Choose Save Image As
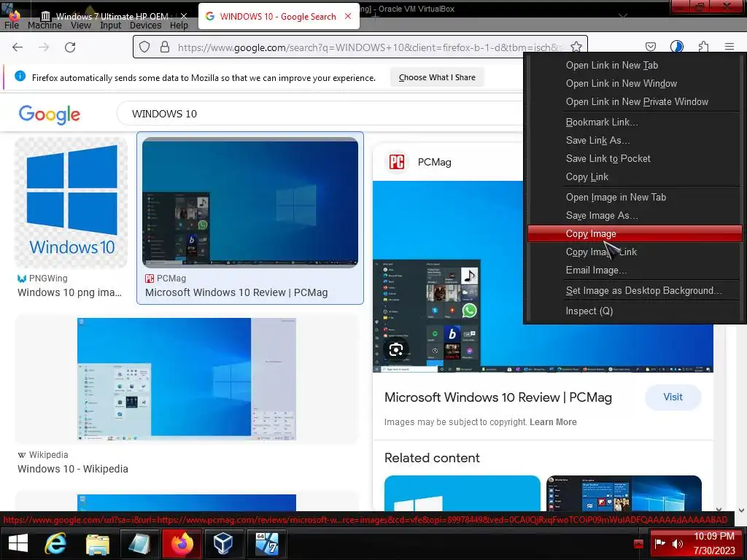This screenshot has width=747, height=560. coord(602,215)
